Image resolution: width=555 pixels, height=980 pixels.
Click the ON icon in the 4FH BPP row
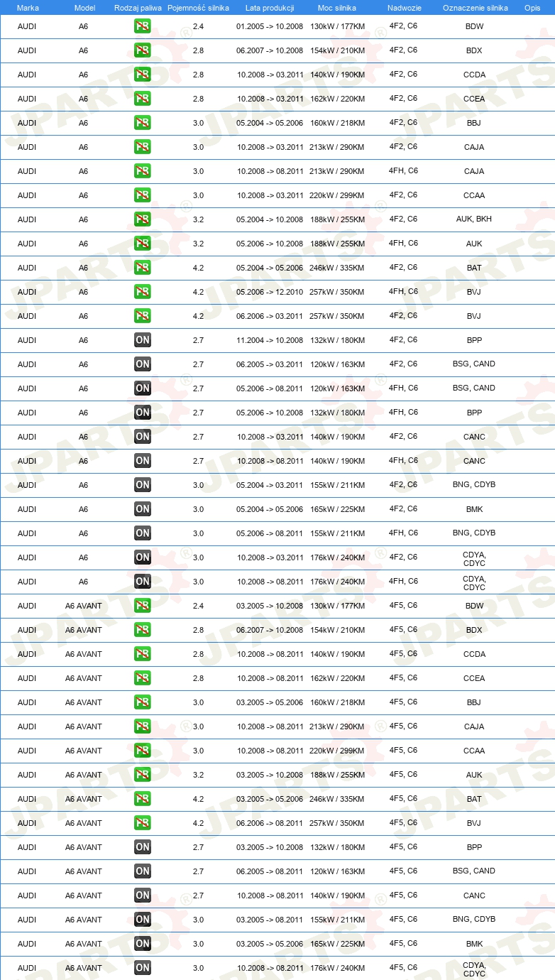[143, 413]
